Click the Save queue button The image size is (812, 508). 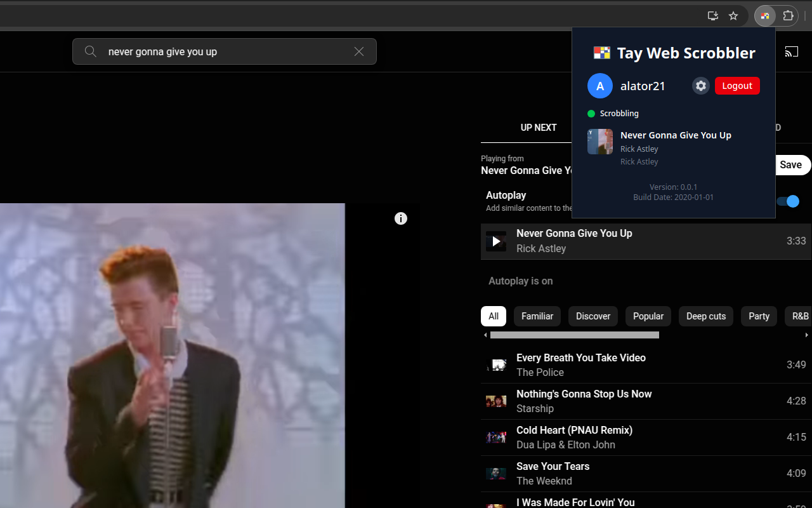(x=790, y=165)
